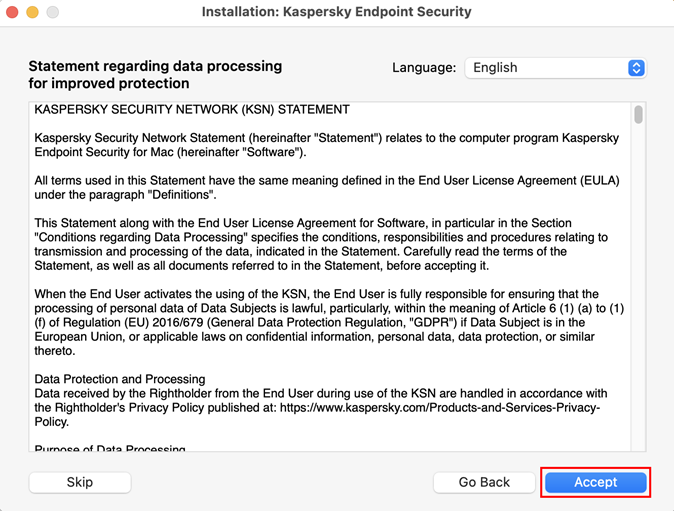
Task: Click the Accept button
Action: tap(595, 482)
